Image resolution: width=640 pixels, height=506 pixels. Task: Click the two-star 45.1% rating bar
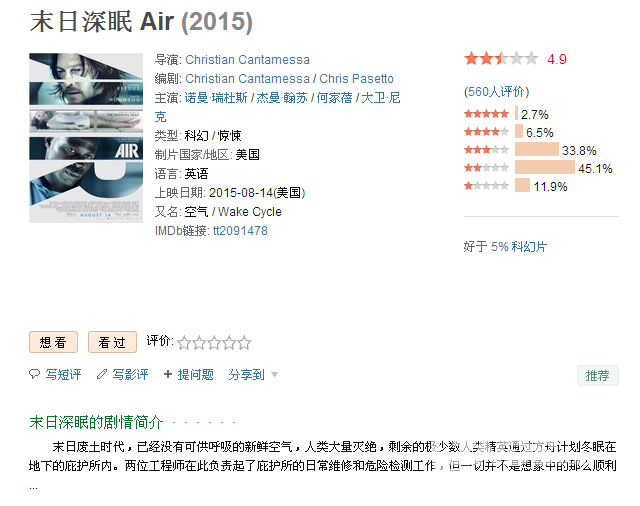click(x=546, y=168)
